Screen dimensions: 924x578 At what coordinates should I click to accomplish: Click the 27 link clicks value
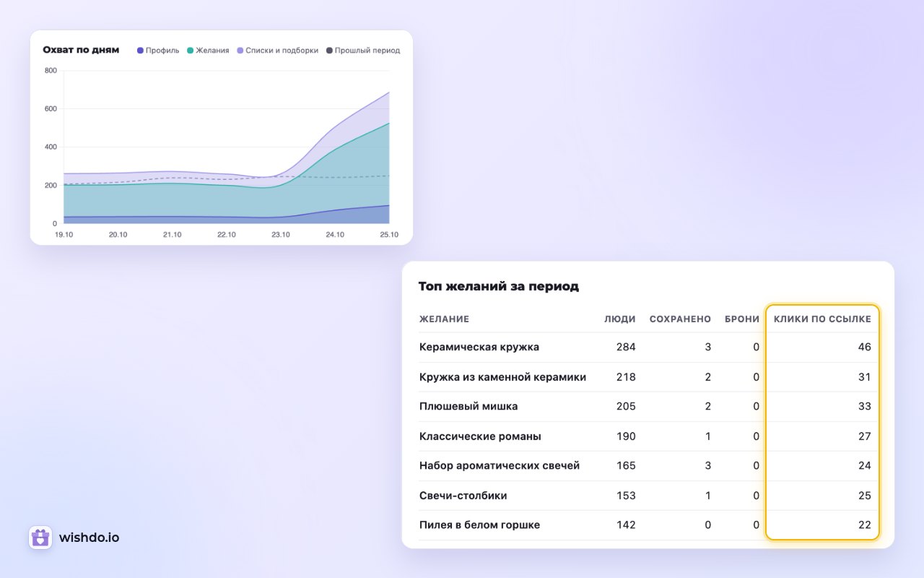pyautogui.click(x=865, y=436)
